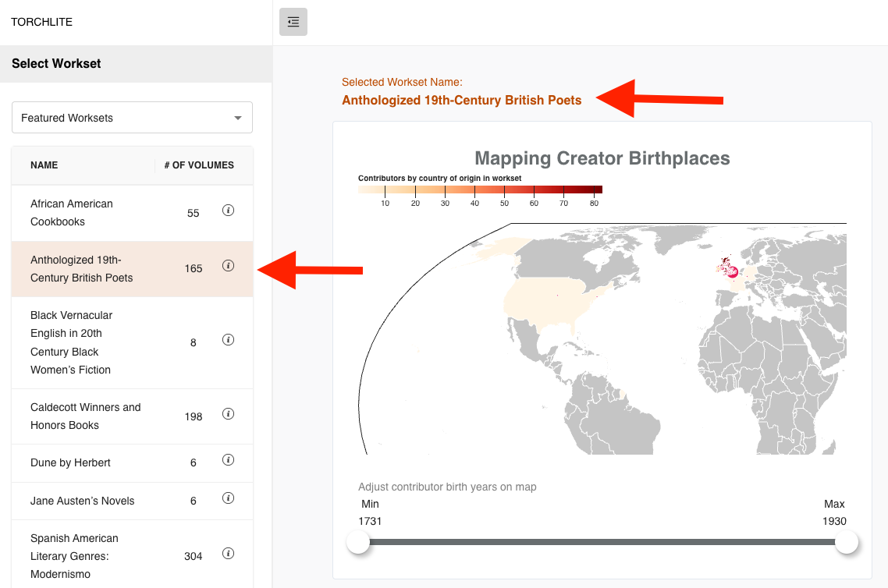Click the minimum birth year slider handle

pyautogui.click(x=358, y=542)
